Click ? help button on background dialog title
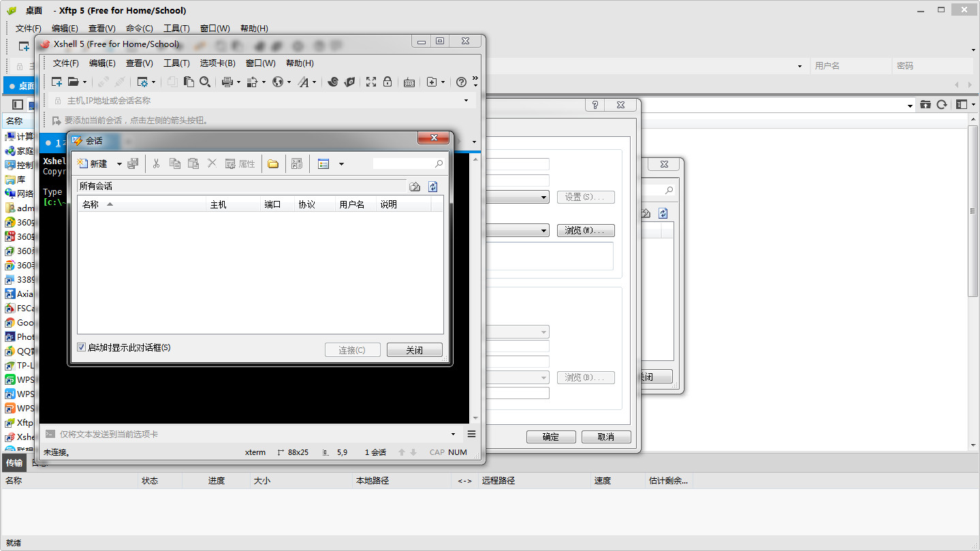Viewport: 980px width, 551px height. pyautogui.click(x=595, y=105)
